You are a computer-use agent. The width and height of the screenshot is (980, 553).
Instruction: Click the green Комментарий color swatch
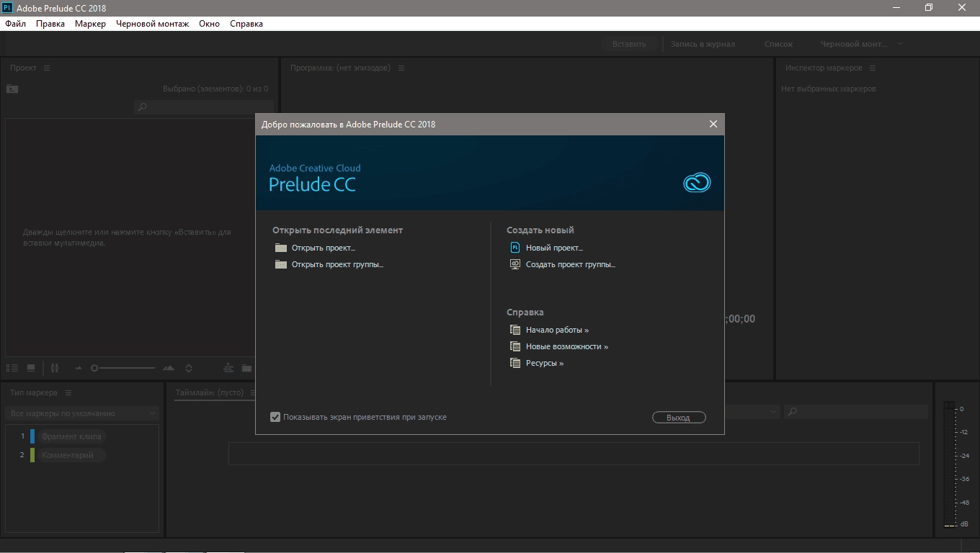(x=32, y=455)
